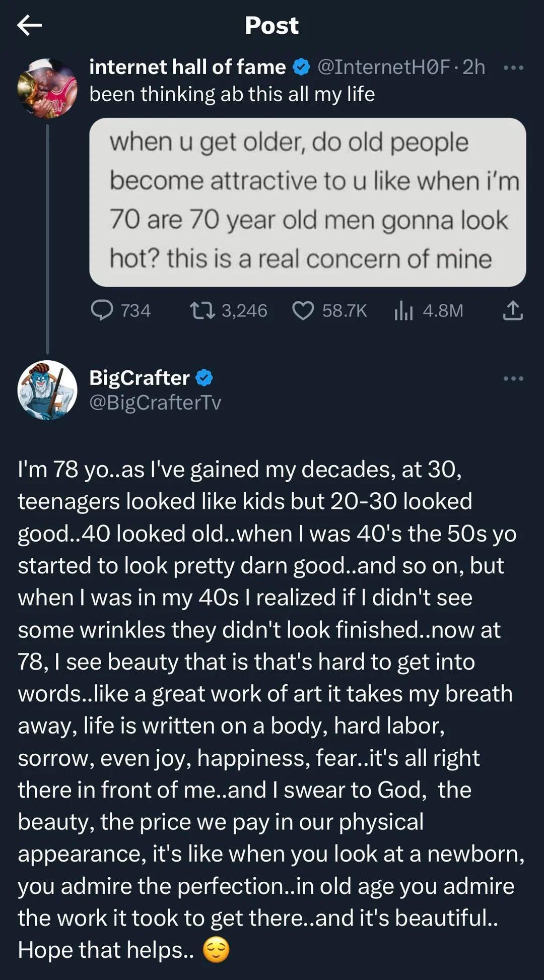Open more options for BigCrafter post
The width and height of the screenshot is (544, 980).
(513, 378)
